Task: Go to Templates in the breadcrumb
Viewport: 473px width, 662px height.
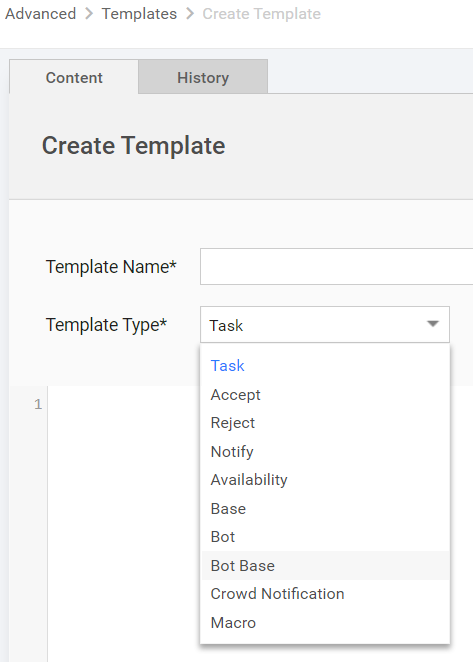Action: pos(139,14)
